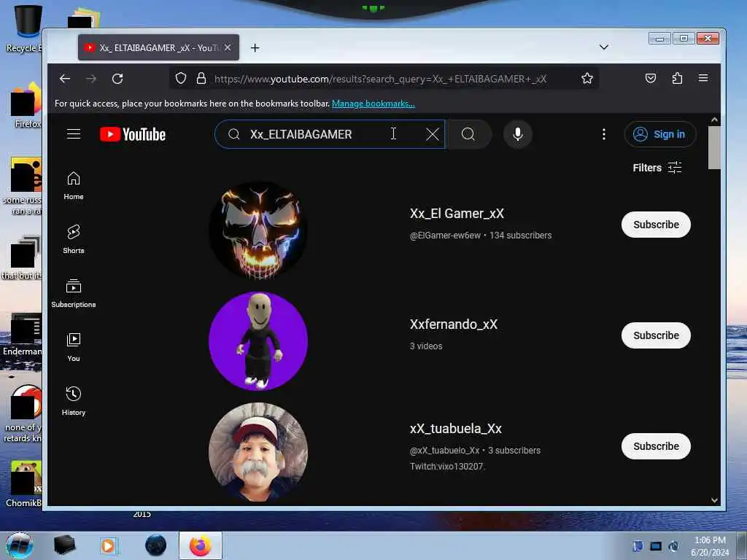
Task: Reload the YouTube page
Action: click(117, 79)
